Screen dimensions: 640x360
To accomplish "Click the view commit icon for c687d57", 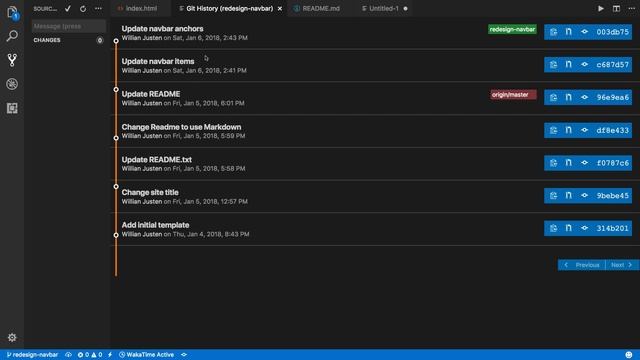I will click(x=584, y=64).
